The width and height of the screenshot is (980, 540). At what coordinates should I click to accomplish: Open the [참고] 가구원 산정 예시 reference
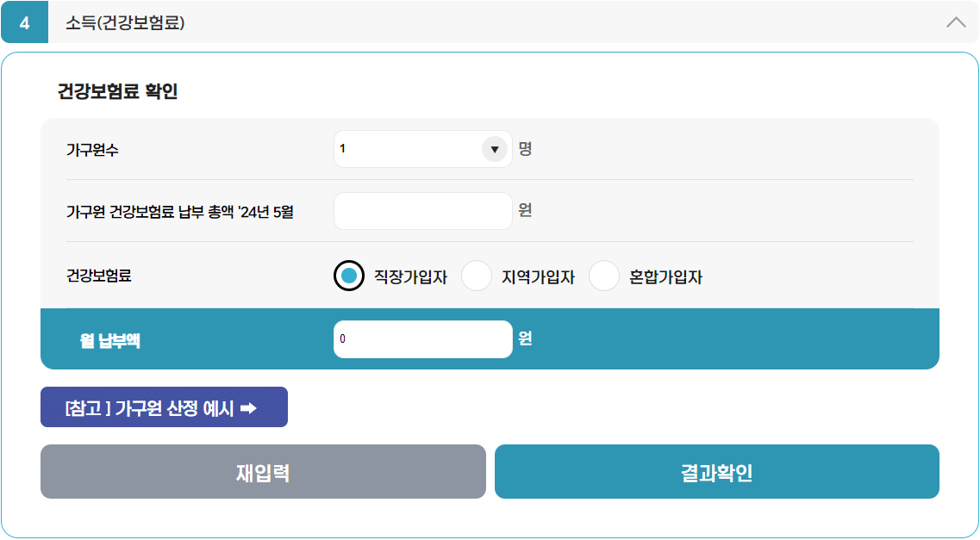pyautogui.click(x=164, y=407)
